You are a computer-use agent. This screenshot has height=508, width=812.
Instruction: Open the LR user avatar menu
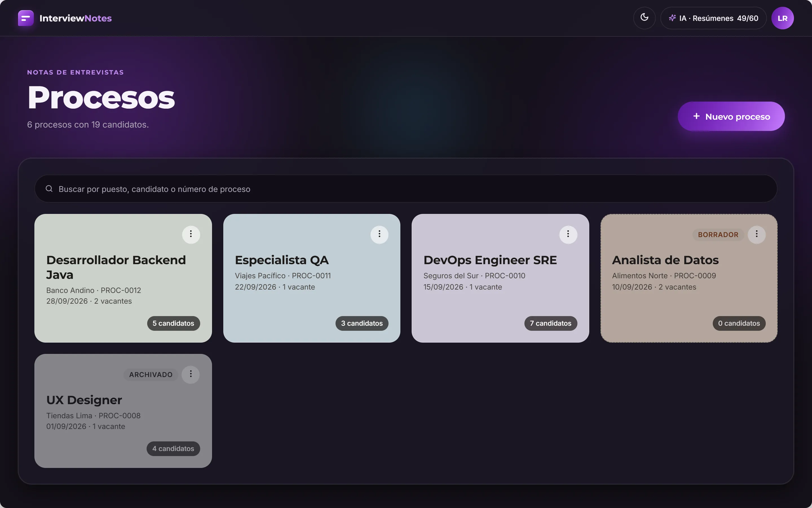(782, 18)
